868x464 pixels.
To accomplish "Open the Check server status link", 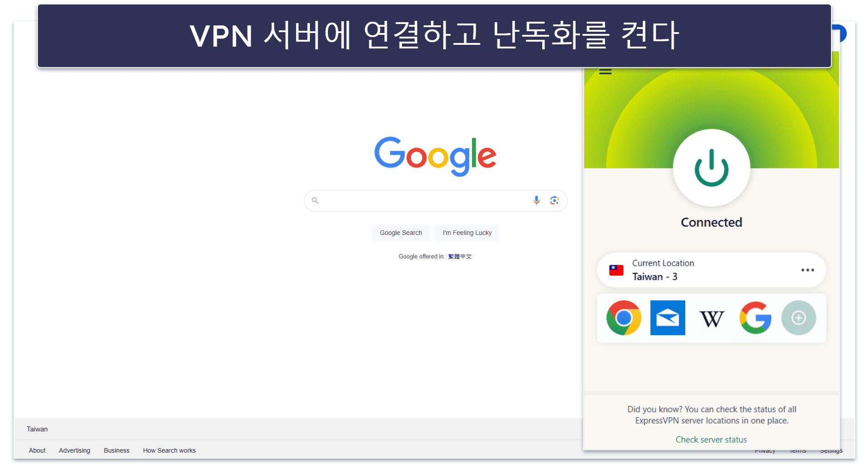I will coord(711,440).
